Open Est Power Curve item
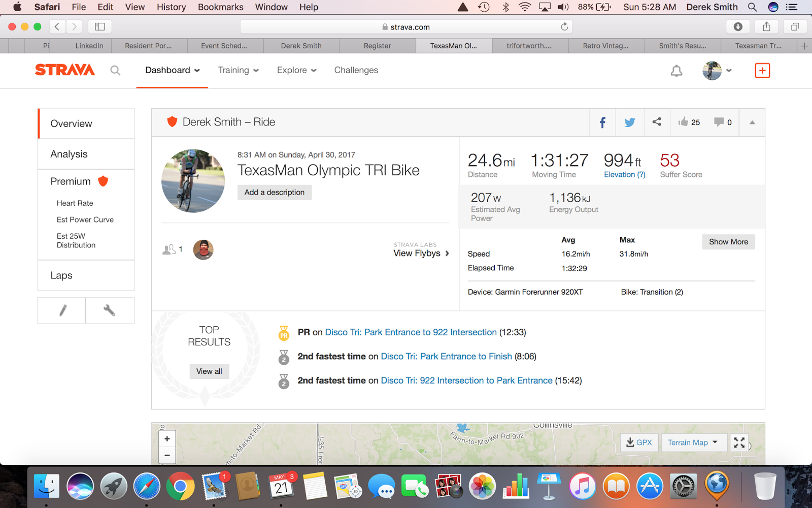Viewport: 812px width, 508px height. (x=85, y=219)
